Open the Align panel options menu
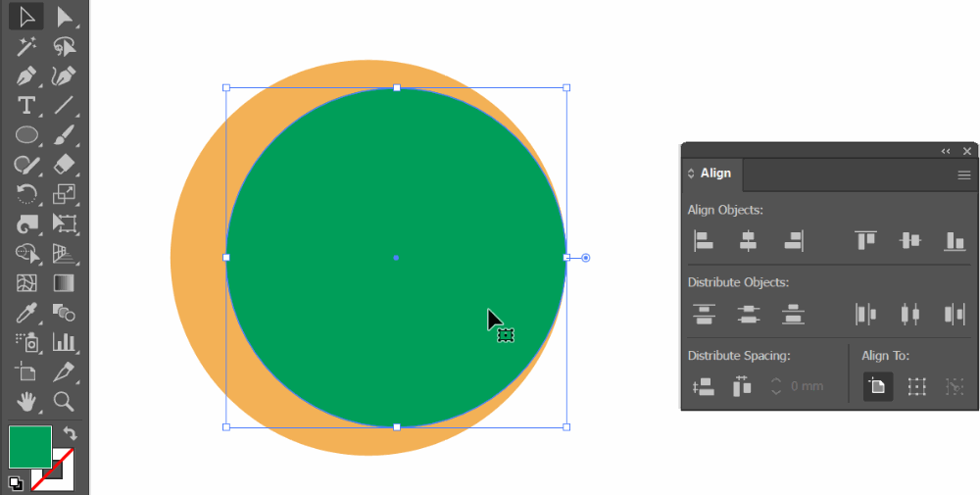 coord(964,175)
